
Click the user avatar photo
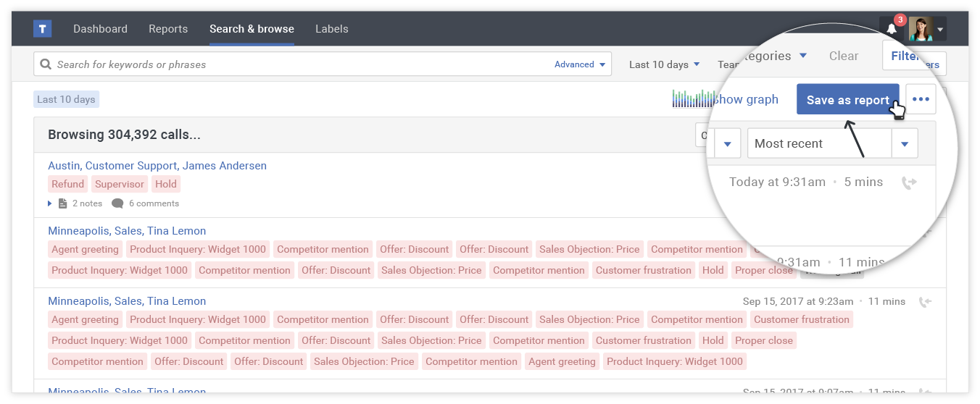tap(921, 29)
